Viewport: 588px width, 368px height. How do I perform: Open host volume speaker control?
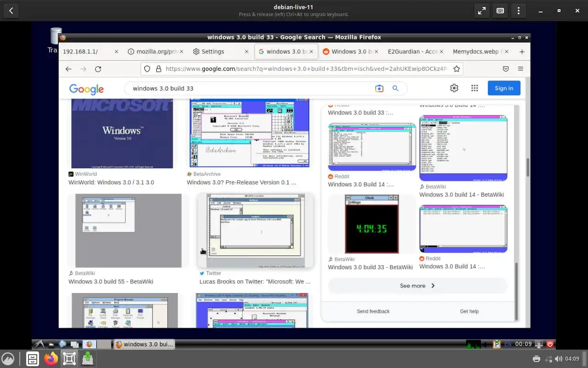pos(559,359)
